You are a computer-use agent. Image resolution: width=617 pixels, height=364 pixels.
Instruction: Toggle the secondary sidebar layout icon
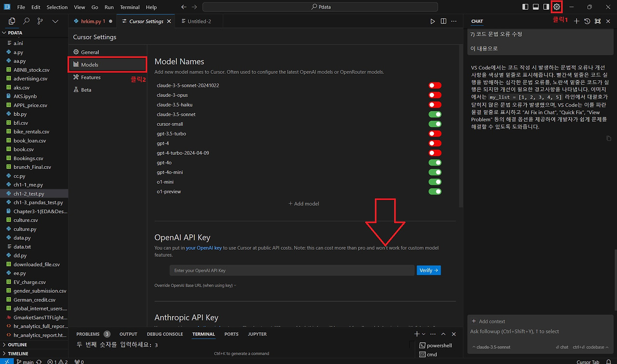(546, 7)
